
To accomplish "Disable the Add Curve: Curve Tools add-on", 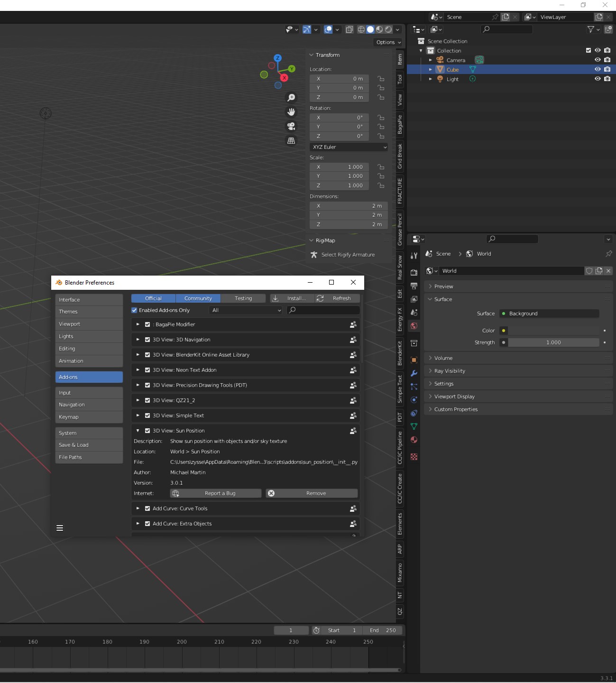I will point(147,508).
